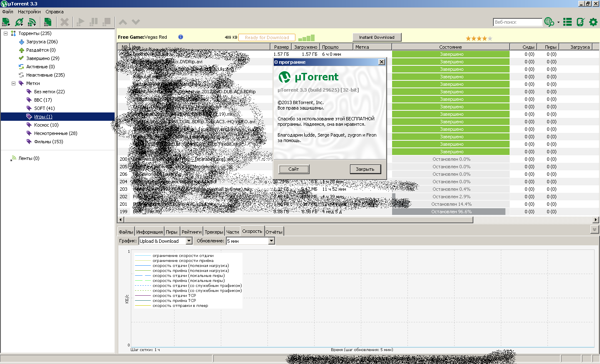
Task: Switch to the Трекеры tab
Action: click(x=214, y=232)
